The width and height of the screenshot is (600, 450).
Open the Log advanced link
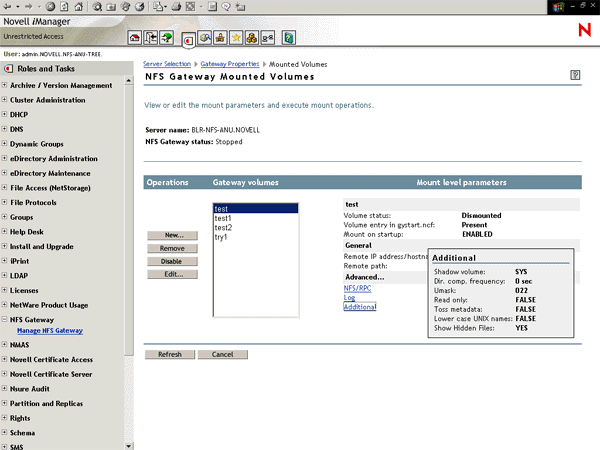[x=349, y=297]
